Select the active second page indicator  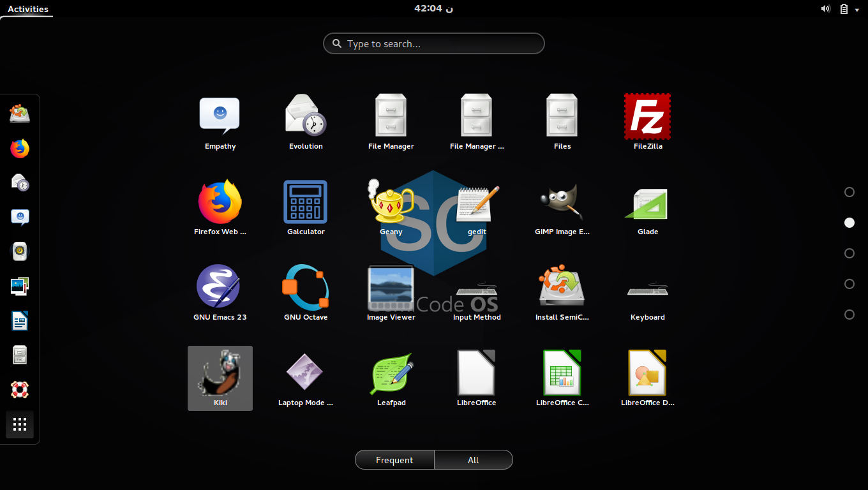click(849, 223)
